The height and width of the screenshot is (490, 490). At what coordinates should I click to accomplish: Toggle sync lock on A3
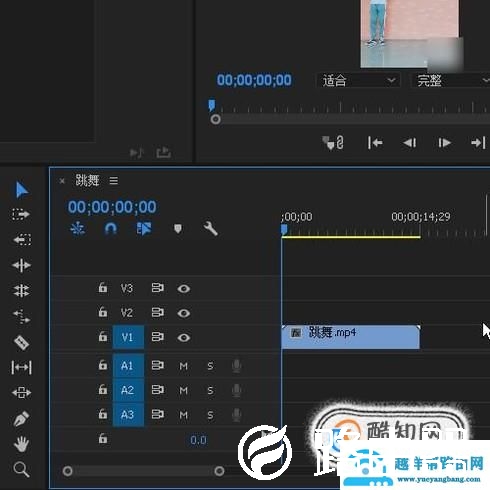[x=158, y=414]
